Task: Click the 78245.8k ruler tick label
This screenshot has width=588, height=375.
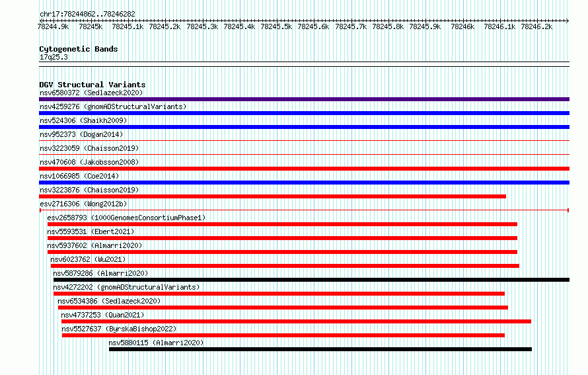Action: click(x=388, y=26)
